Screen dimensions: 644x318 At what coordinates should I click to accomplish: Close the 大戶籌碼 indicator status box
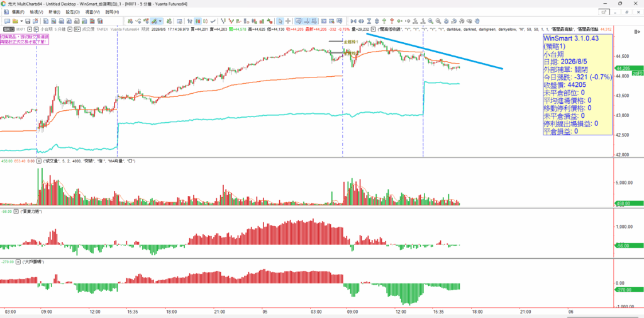[19, 261]
